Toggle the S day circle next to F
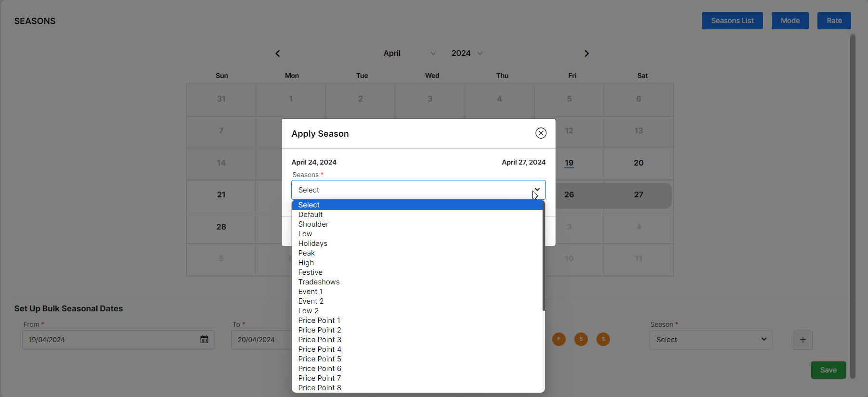868x397 pixels. (x=581, y=339)
